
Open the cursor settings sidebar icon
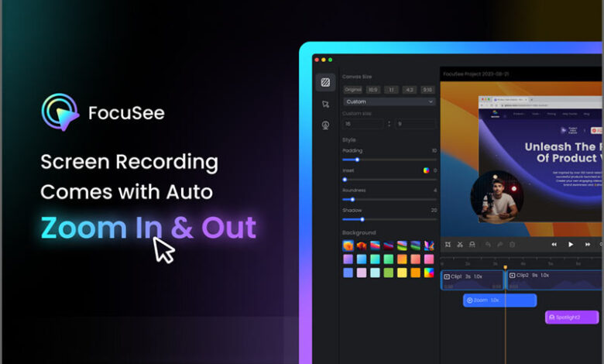click(325, 105)
